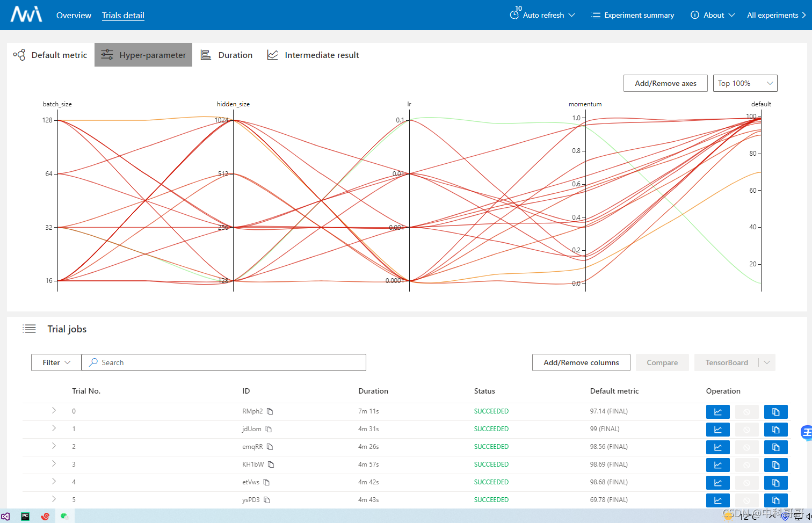The image size is (812, 523).
Task: Open PyCharm from the taskbar
Action: tap(25, 516)
